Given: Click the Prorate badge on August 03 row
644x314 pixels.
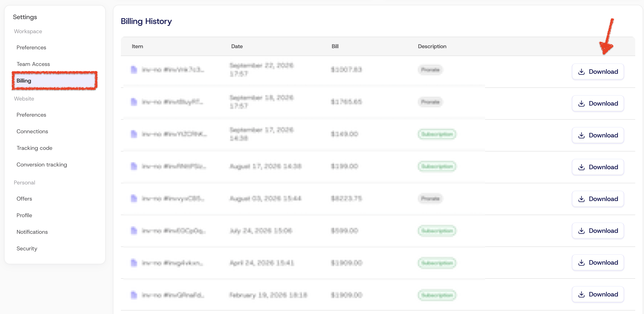Looking at the screenshot, I should coord(430,198).
